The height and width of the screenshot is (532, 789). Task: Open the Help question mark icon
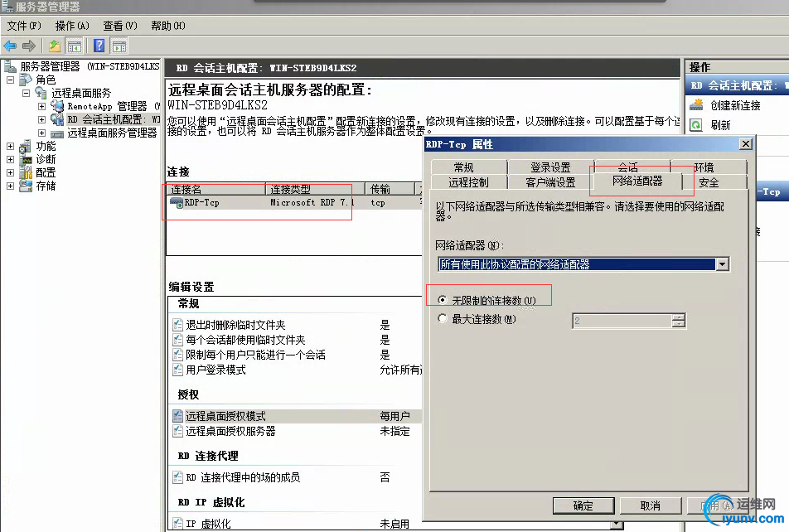click(x=99, y=46)
